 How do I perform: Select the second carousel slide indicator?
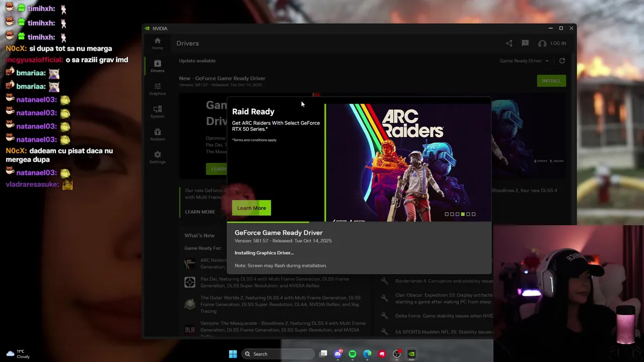click(x=452, y=214)
